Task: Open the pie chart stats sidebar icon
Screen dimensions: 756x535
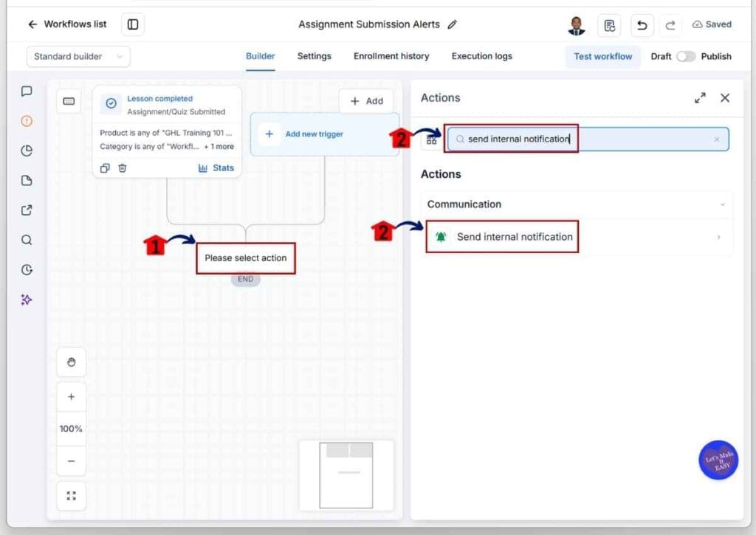Action: (x=27, y=151)
